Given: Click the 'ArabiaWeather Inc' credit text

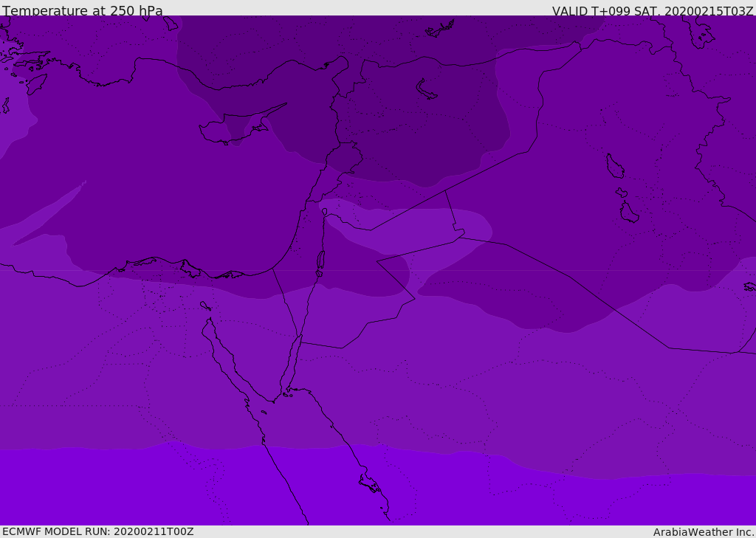Looking at the screenshot, I should 703,532.
